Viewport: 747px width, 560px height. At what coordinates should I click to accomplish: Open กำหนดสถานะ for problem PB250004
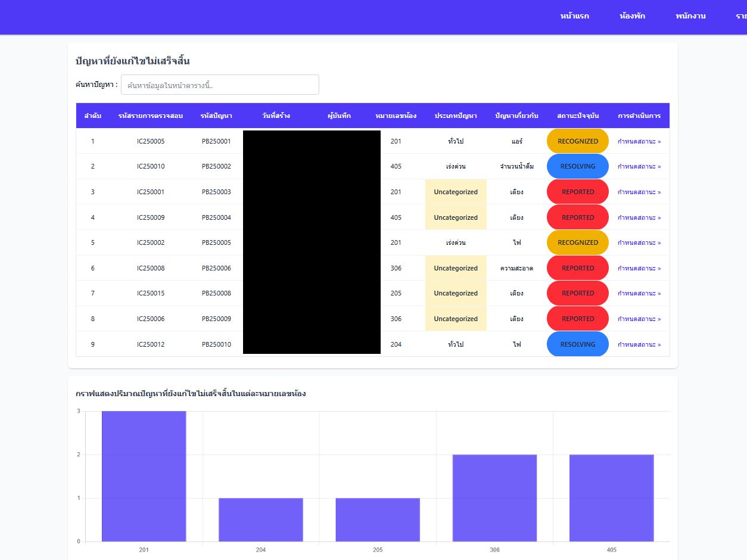[639, 217]
